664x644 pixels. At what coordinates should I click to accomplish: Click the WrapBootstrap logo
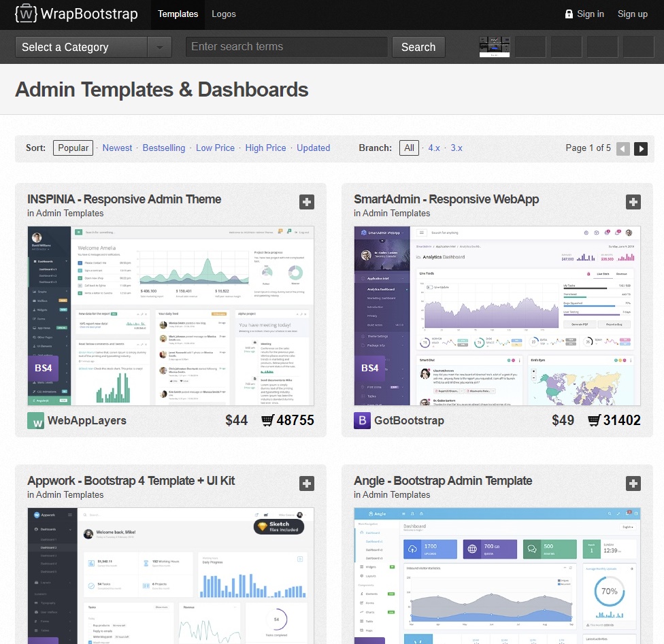76,14
